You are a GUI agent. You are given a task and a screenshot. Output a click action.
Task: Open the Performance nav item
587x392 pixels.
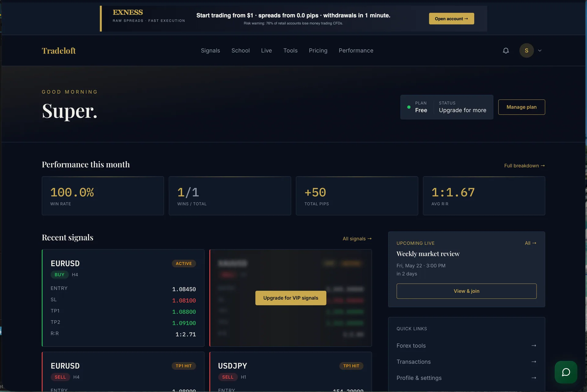(356, 51)
